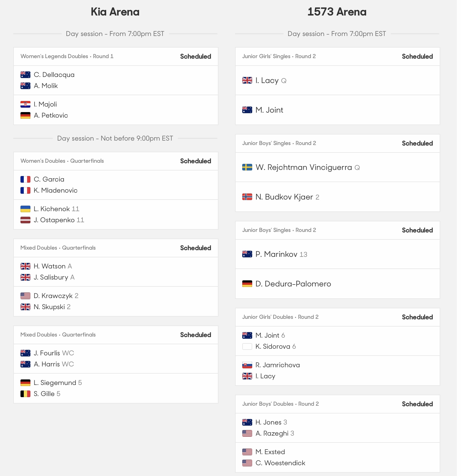The width and height of the screenshot is (461, 476).
Task: Click the Swedish flag next to W. Rejchtman Vinciguerra
Action: point(247,167)
